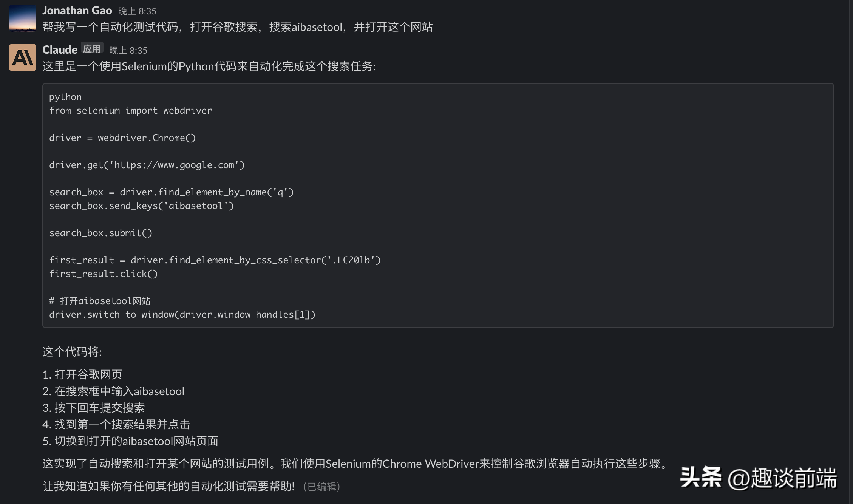
Task: Open Jonathan Gao's username
Action: coord(77,10)
